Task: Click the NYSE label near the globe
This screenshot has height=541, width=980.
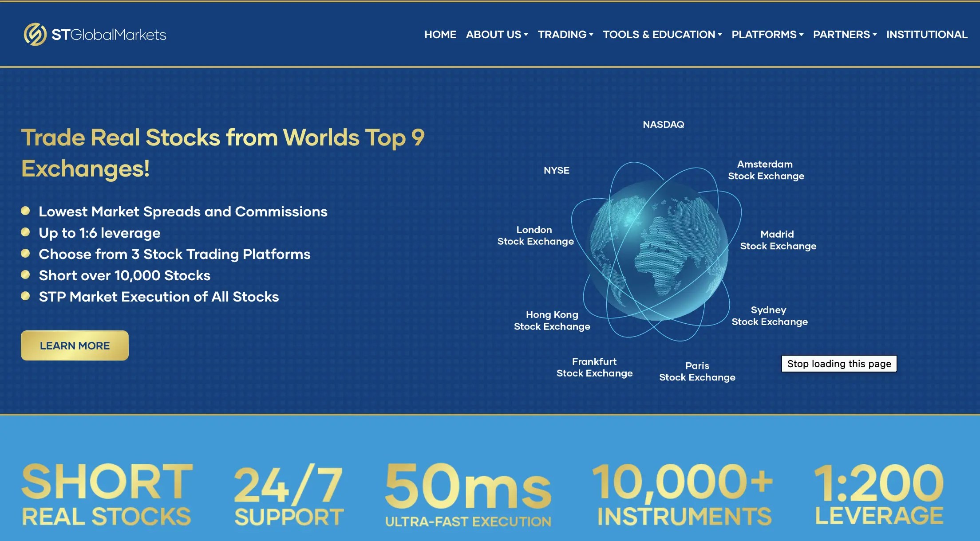Action: [x=557, y=170]
